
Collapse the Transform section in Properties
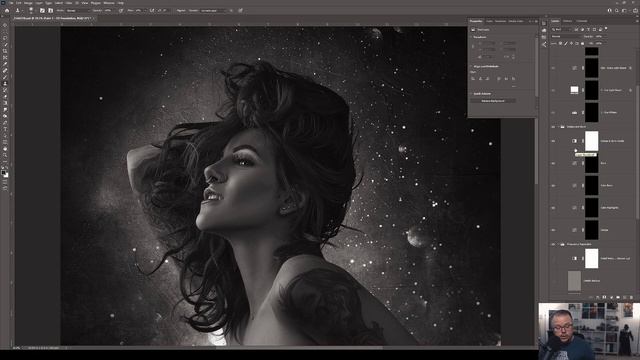pos(471,37)
